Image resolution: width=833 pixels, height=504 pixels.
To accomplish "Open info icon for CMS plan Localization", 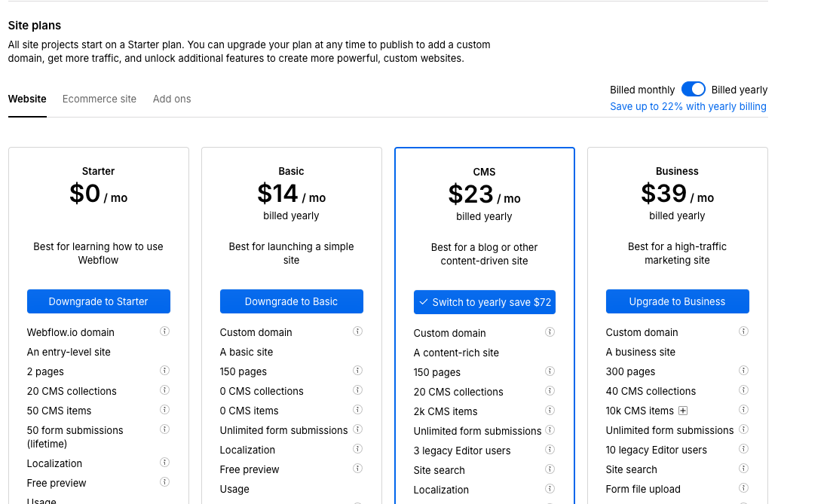I will click(550, 489).
